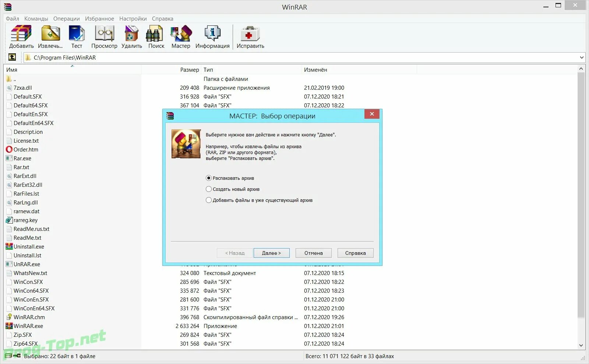
Task: Select the file License.txt
Action: 26,141
